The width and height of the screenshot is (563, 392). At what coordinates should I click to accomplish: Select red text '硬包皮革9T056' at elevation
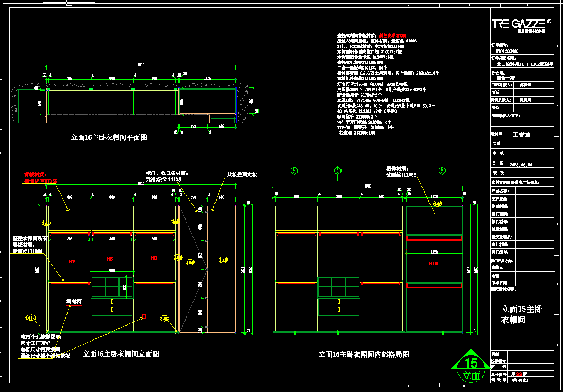tap(41, 181)
